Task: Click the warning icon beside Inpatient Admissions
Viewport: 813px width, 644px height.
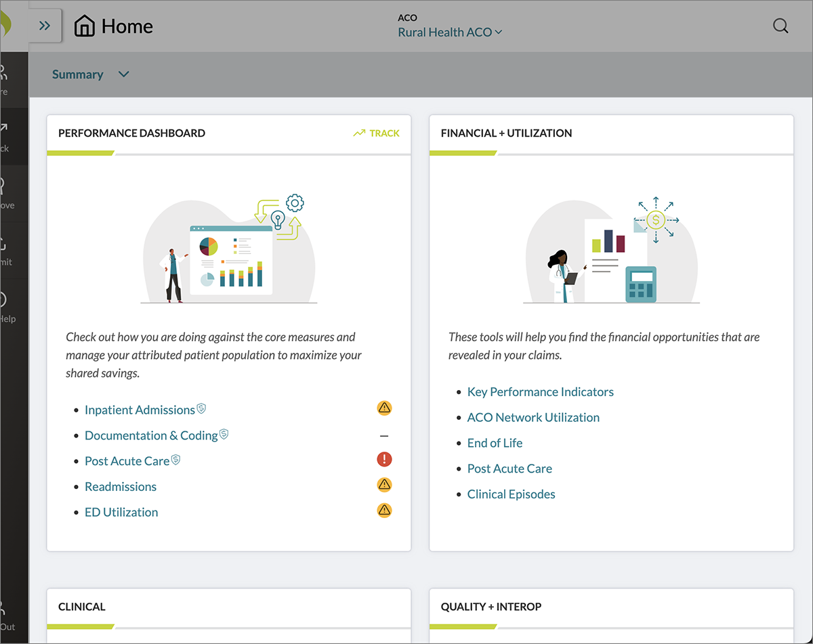Action: pos(384,408)
